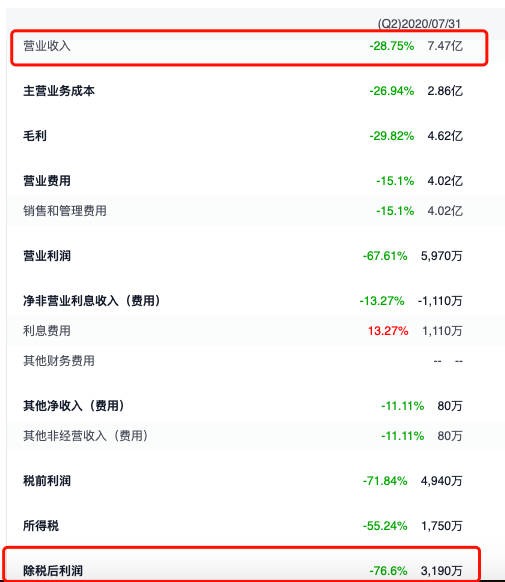Select the 毛利 row label

pos(35,136)
